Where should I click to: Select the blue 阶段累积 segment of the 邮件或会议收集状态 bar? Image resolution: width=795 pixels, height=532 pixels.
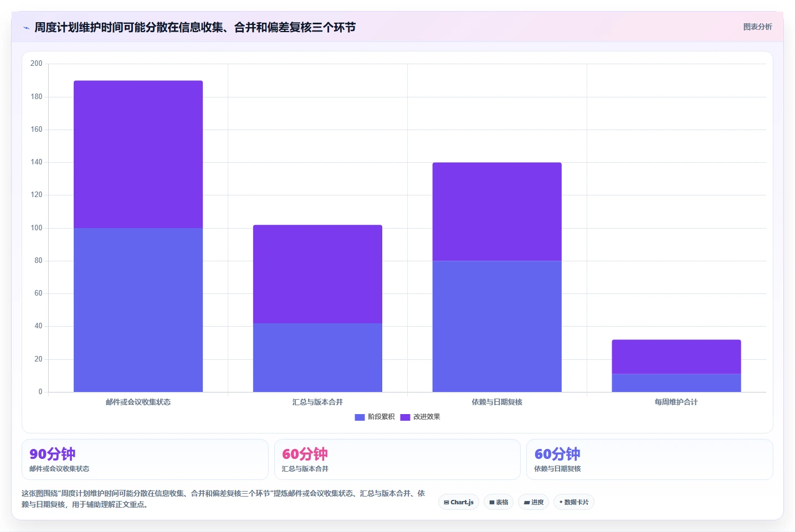[138, 310]
